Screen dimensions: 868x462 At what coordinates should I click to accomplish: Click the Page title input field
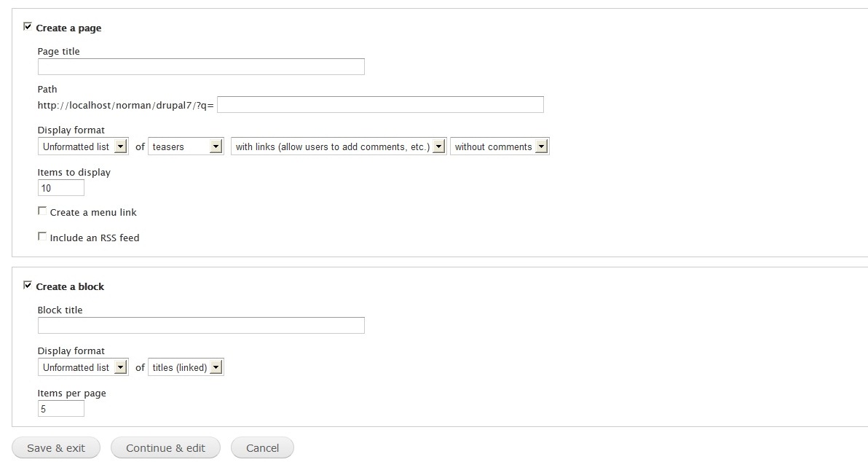pos(201,66)
